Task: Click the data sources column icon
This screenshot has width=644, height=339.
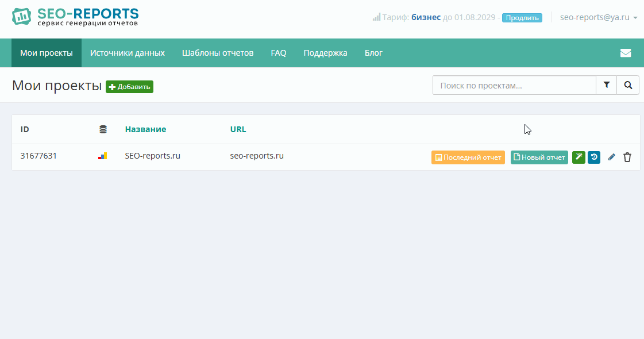Action: tap(103, 129)
